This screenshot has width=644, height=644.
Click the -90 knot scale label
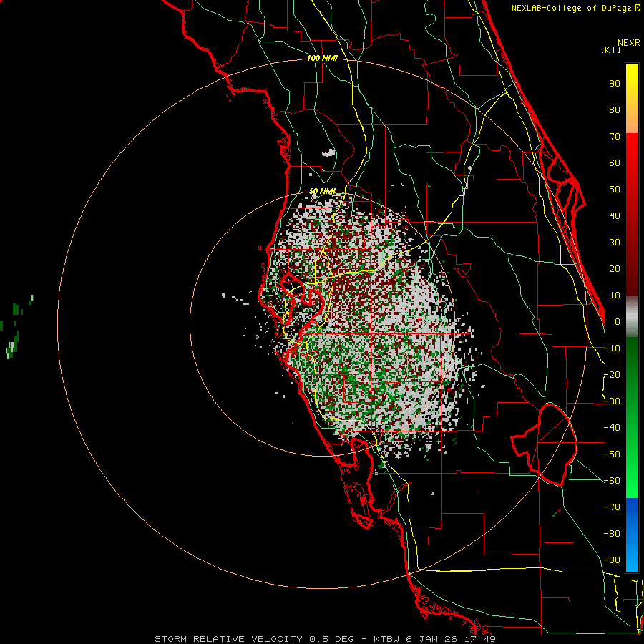point(612,560)
